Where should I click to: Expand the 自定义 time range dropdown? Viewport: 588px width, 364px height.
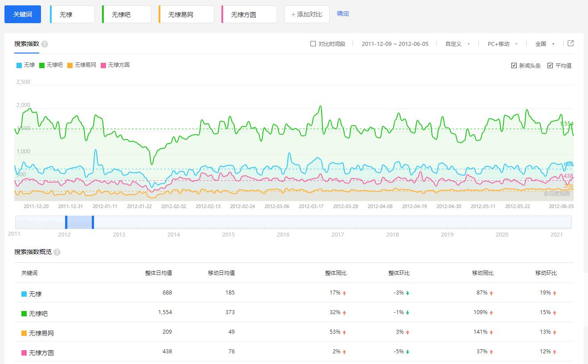pyautogui.click(x=457, y=44)
